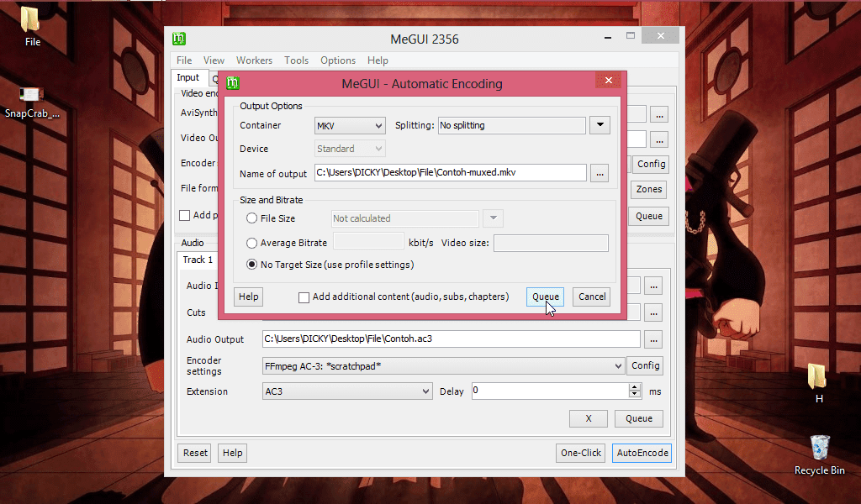The width and height of the screenshot is (861, 504).
Task: Click the X button to remove audio track
Action: pos(589,418)
